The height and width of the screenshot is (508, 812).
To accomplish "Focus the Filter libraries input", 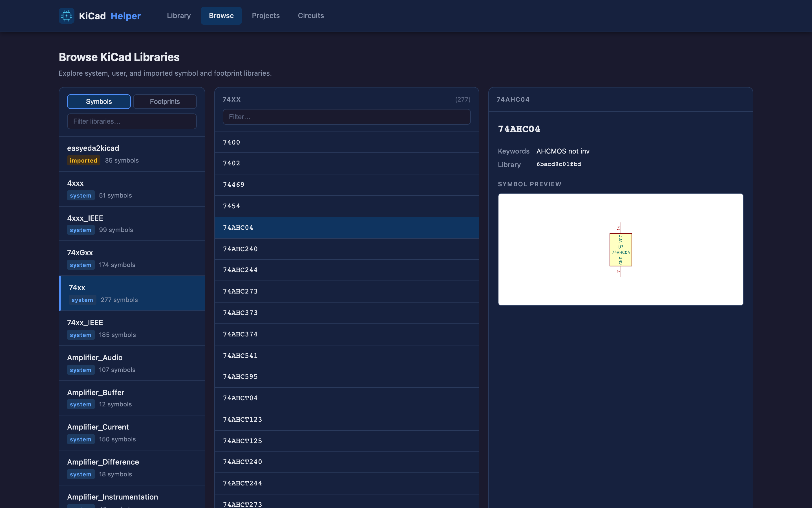I will [x=132, y=121].
